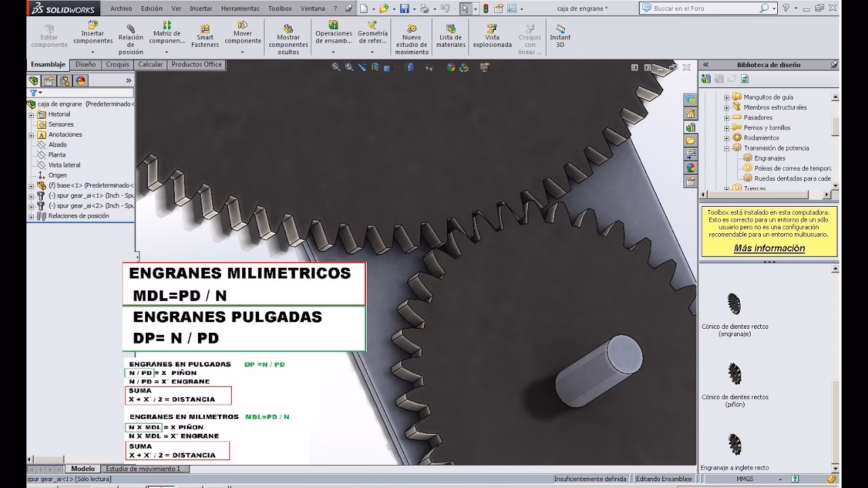Switch to the Croquis tab
Viewport: 868px width, 488px height.
point(117,64)
